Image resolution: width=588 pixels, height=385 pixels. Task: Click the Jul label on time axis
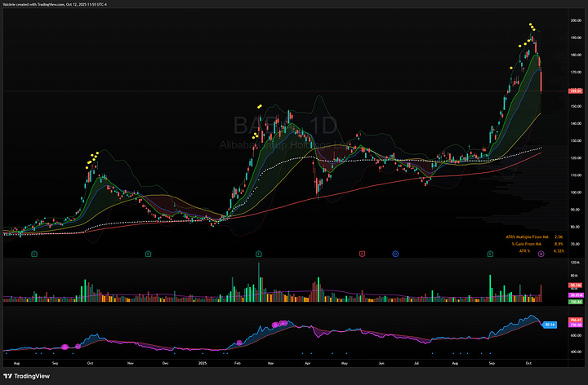coord(416,363)
